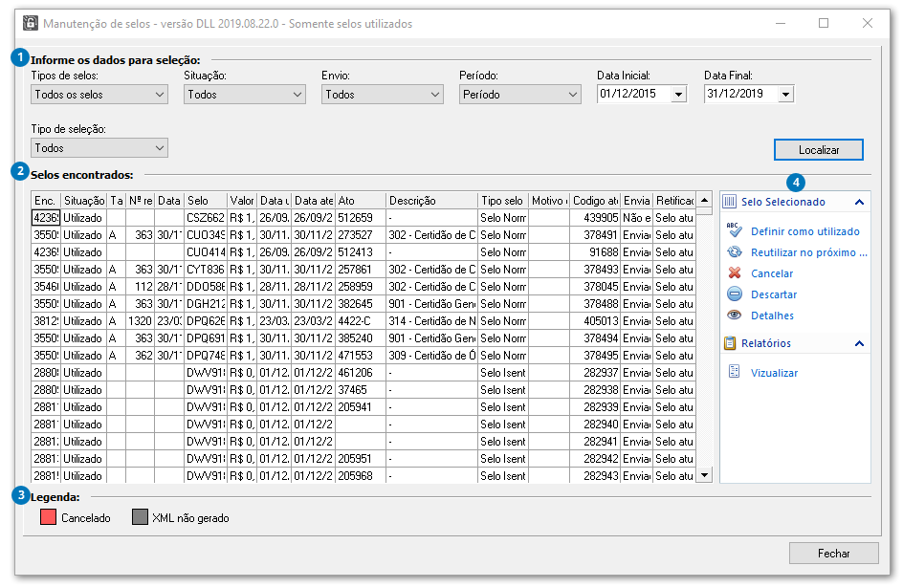Select the cell with selo CSZ662
Screen dimensions: 903x588
click(x=206, y=217)
